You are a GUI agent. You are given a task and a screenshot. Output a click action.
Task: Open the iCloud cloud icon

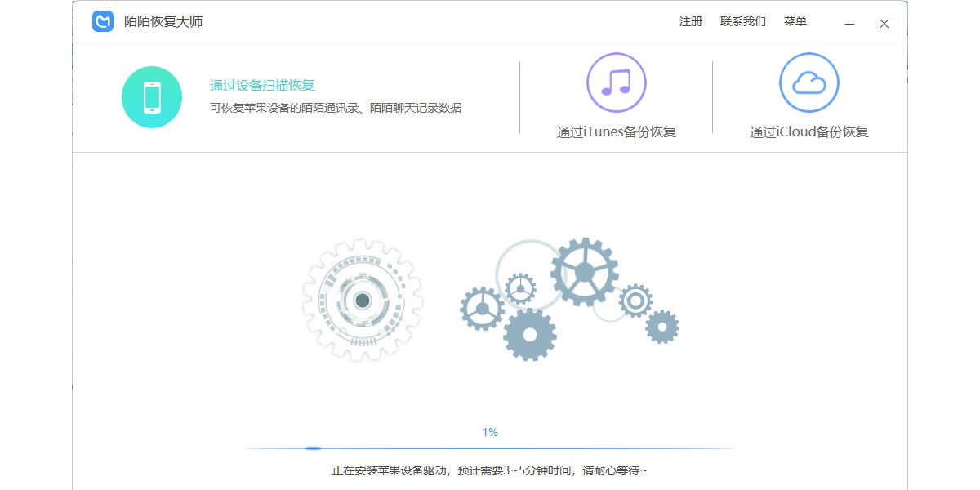[809, 82]
